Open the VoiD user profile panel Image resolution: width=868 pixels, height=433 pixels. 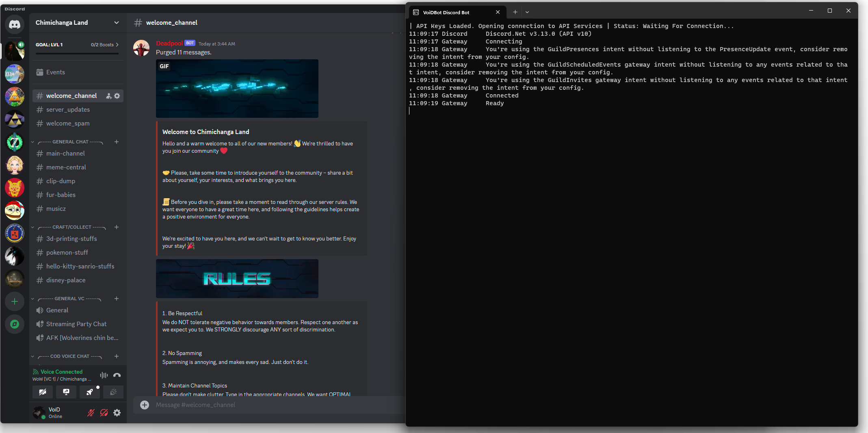click(57, 413)
